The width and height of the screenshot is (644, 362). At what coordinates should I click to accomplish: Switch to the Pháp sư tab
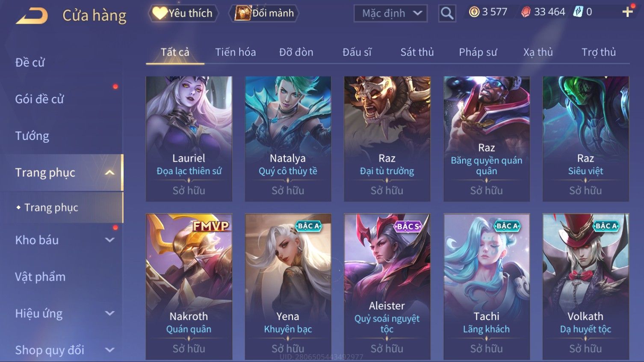click(478, 52)
